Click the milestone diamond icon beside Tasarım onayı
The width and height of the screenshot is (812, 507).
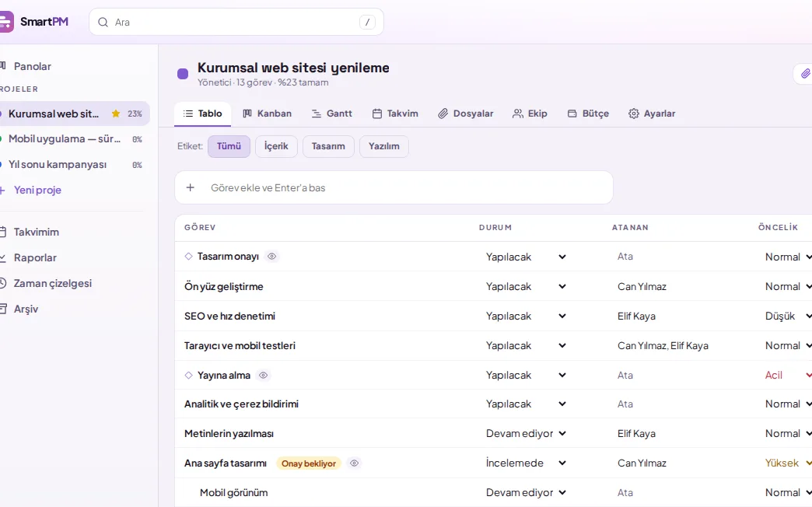[x=188, y=257]
